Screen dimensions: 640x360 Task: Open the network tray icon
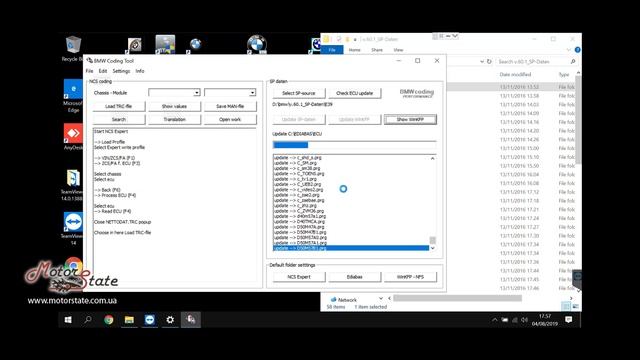tap(515, 320)
